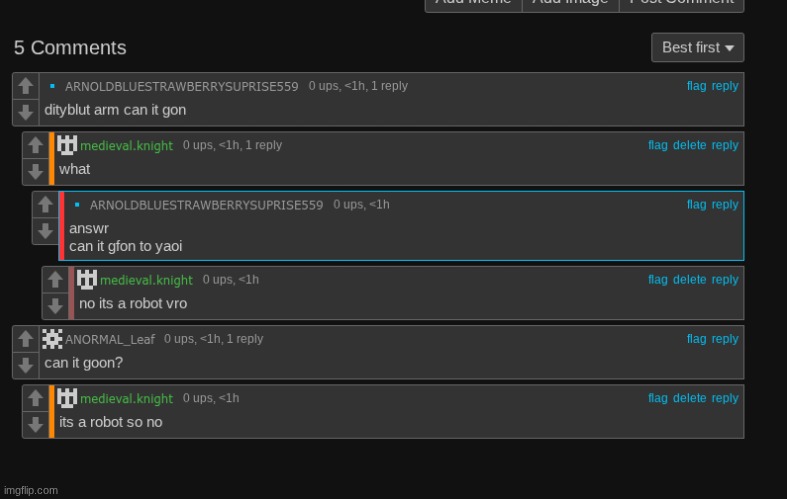Open ANORMAL_Leaf's user profile link

(x=110, y=340)
